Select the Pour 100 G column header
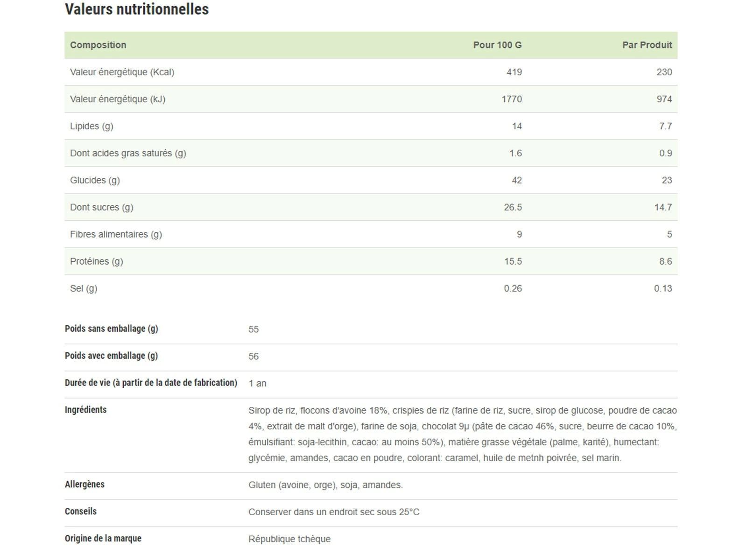 click(497, 45)
